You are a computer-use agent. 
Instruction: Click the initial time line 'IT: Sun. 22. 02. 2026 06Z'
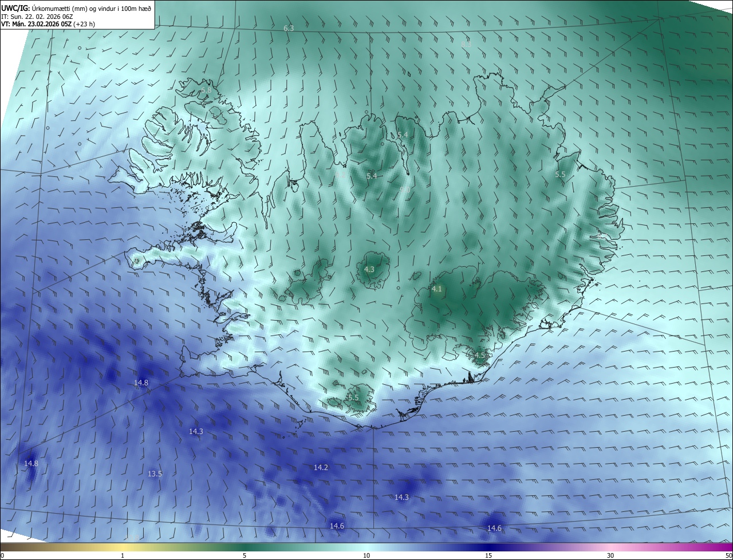(x=37, y=17)
